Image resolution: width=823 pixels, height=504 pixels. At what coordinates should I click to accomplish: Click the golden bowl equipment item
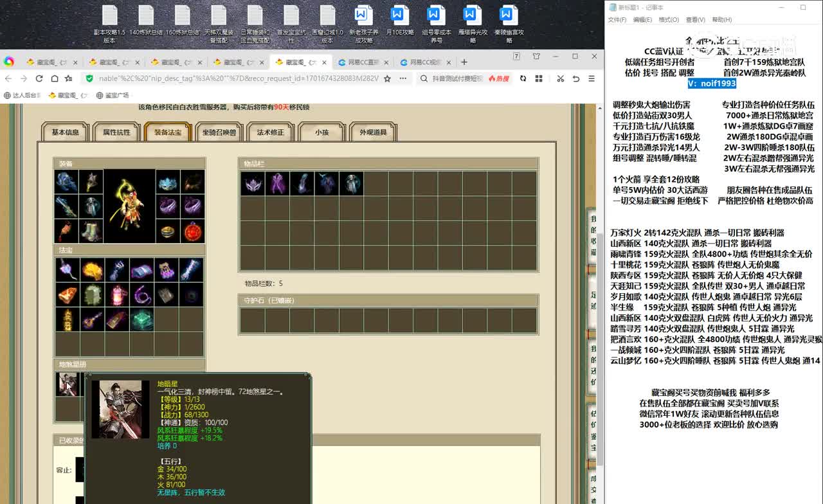tap(168, 231)
